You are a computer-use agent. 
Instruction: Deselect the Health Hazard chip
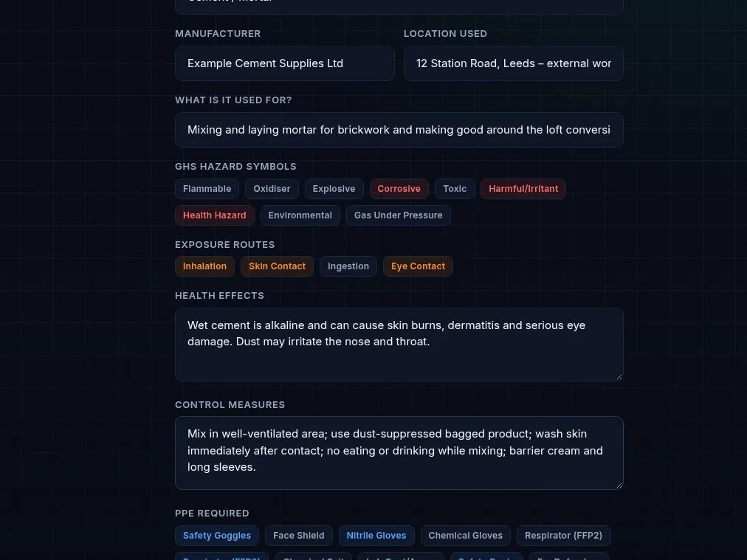click(214, 215)
